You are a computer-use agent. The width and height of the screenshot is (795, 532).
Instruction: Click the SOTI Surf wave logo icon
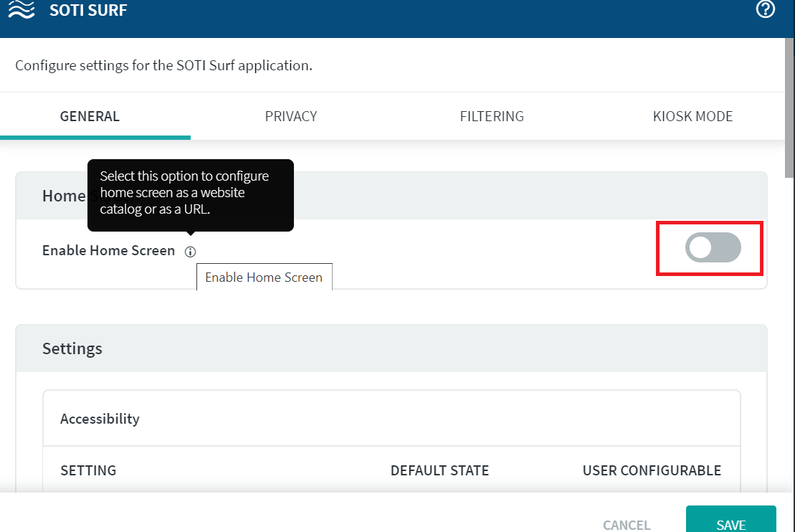tap(22, 11)
